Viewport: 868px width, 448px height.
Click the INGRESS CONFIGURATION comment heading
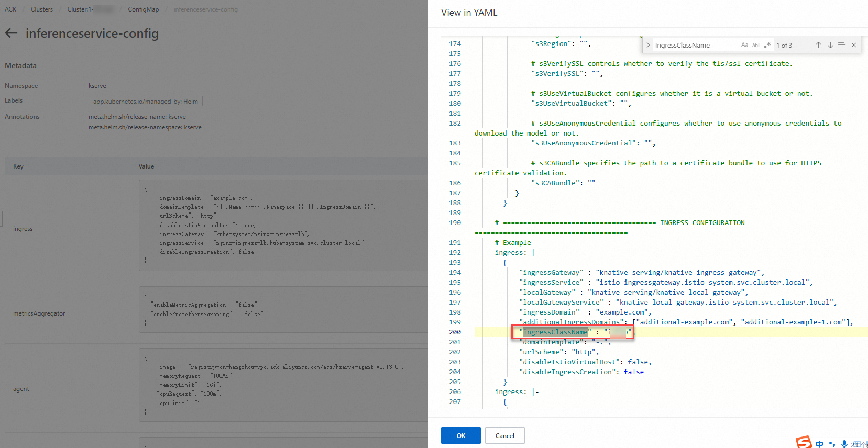[x=702, y=223]
